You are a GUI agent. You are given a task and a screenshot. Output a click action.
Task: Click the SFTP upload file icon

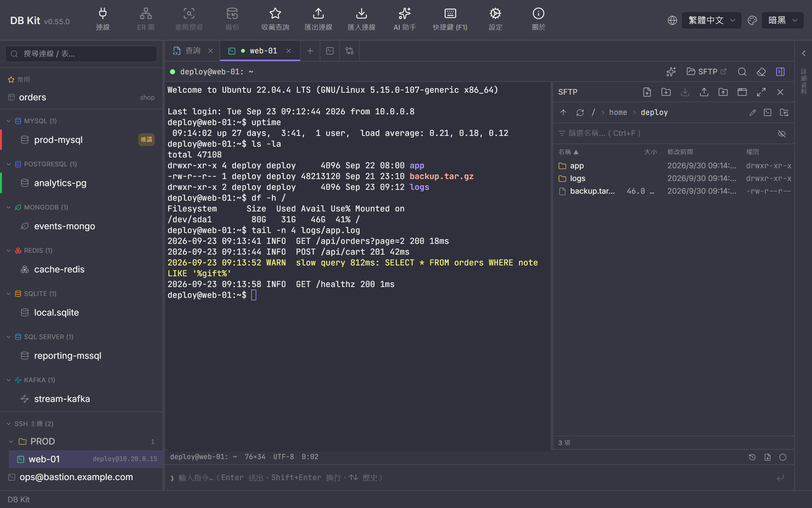(704, 92)
